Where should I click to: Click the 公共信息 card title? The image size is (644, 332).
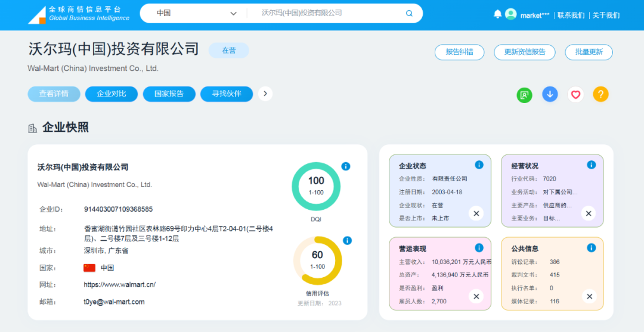(x=525, y=249)
